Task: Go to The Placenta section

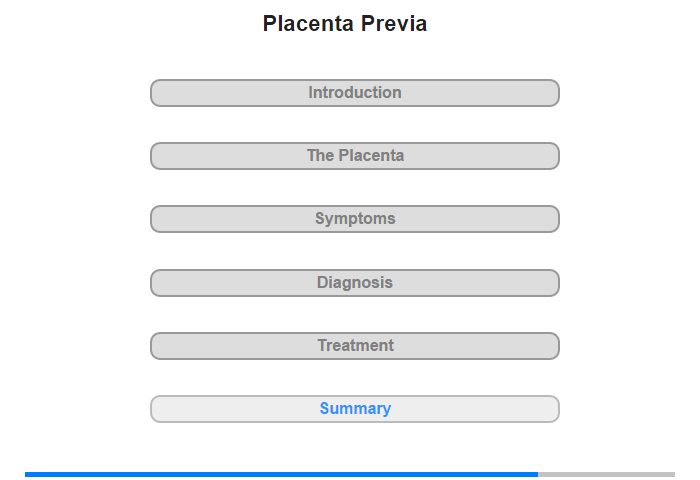Action: [354, 156]
